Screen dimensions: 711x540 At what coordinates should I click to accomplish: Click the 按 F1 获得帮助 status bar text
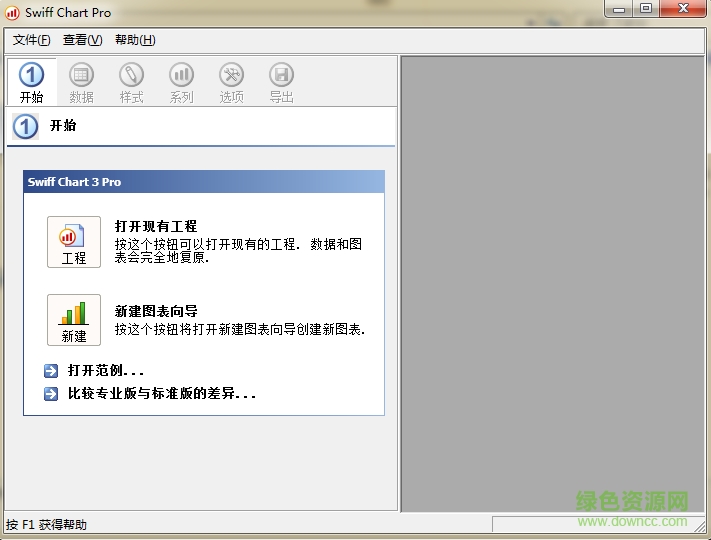[46, 525]
